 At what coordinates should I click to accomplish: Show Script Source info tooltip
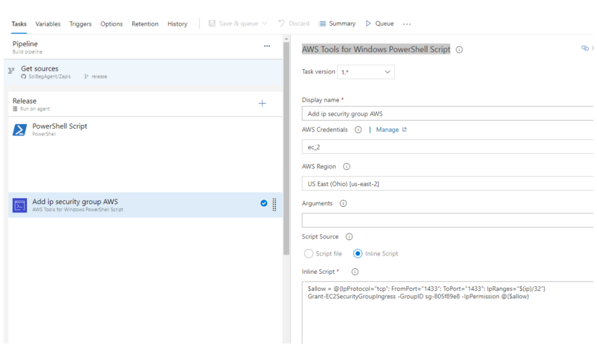click(x=349, y=237)
